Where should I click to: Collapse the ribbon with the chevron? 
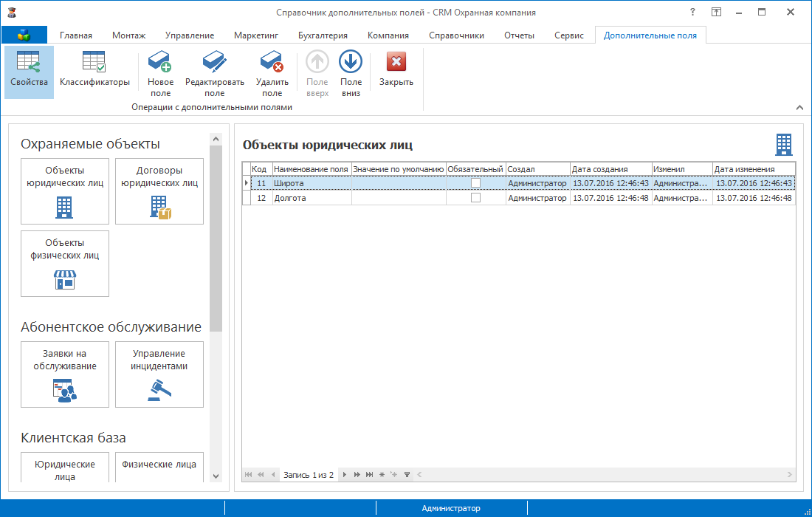[799, 108]
